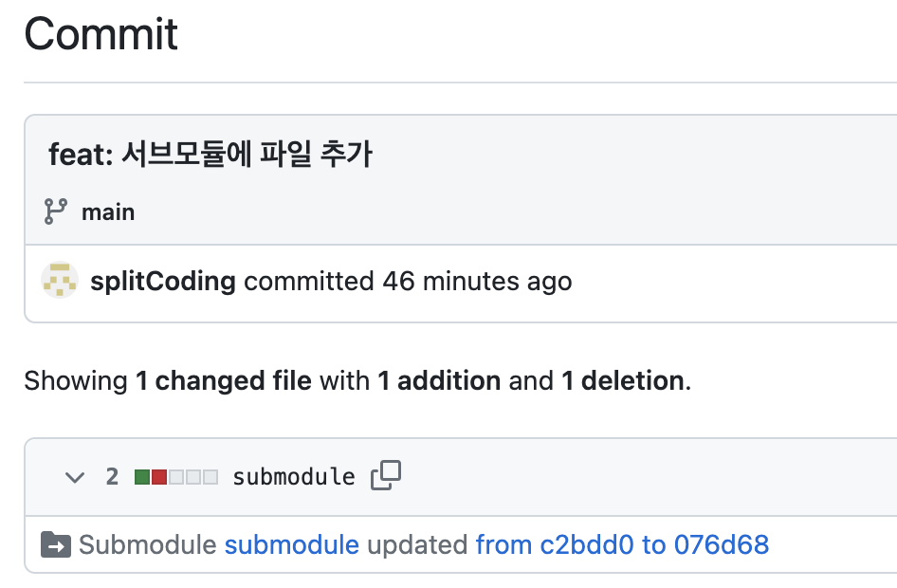Click the "1 changed file" summary text

[223, 381]
